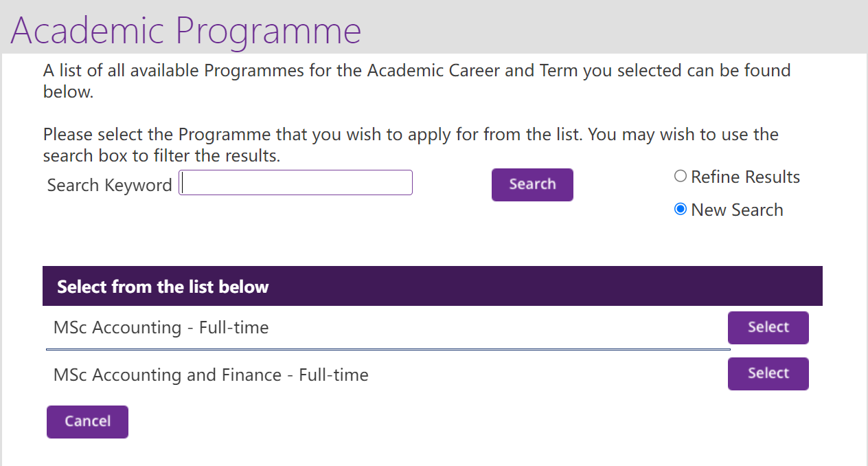868x466 pixels.
Task: Select MSc Accounting and Finance - Full-time
Action: pos(768,373)
